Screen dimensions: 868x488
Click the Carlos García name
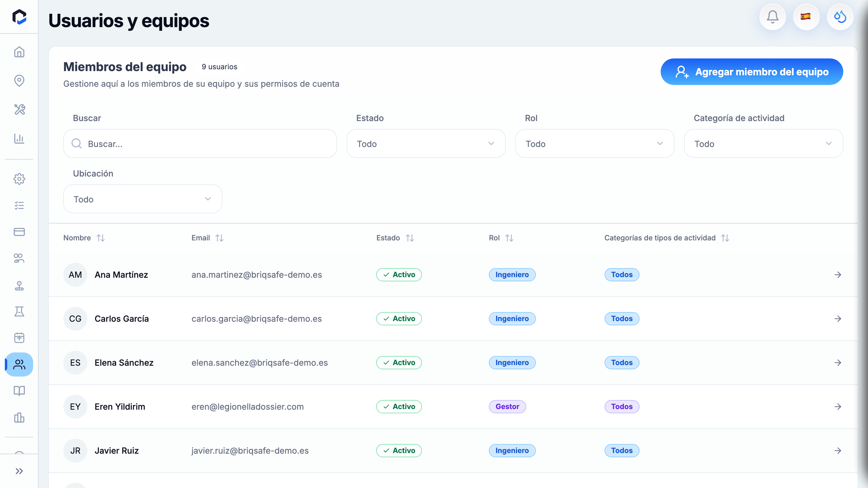122,319
